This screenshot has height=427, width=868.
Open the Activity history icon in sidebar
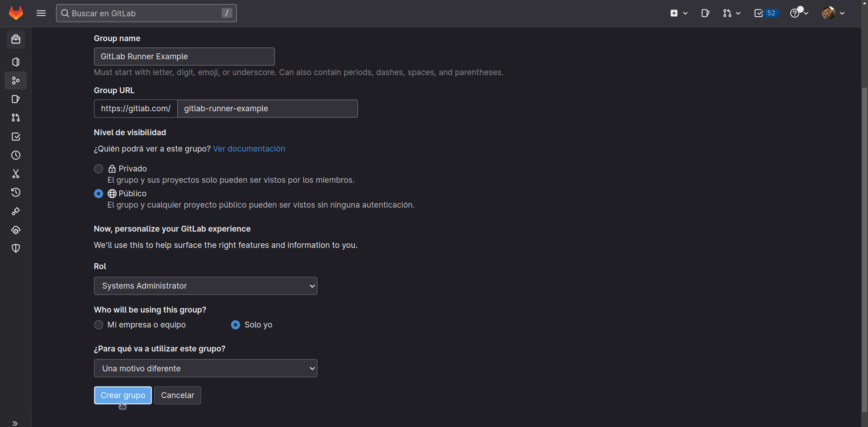(16, 192)
